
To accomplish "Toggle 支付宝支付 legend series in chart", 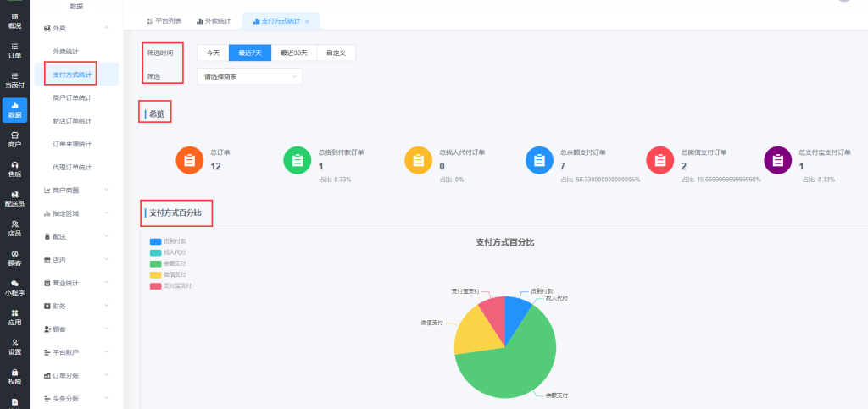I will point(170,285).
